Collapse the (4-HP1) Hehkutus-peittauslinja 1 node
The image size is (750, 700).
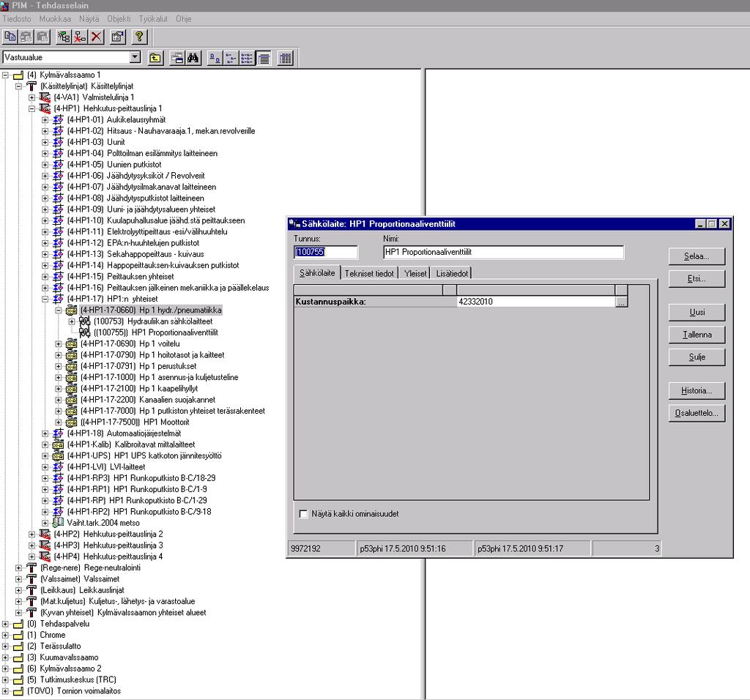31,108
